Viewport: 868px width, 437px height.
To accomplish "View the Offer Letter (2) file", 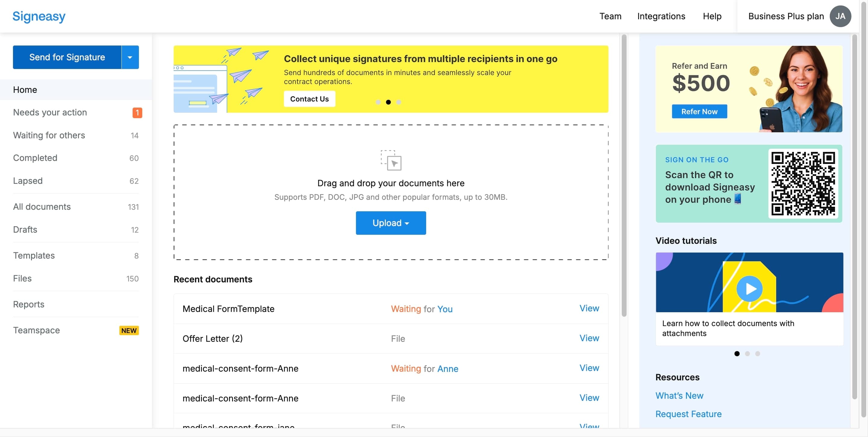I will click(589, 338).
